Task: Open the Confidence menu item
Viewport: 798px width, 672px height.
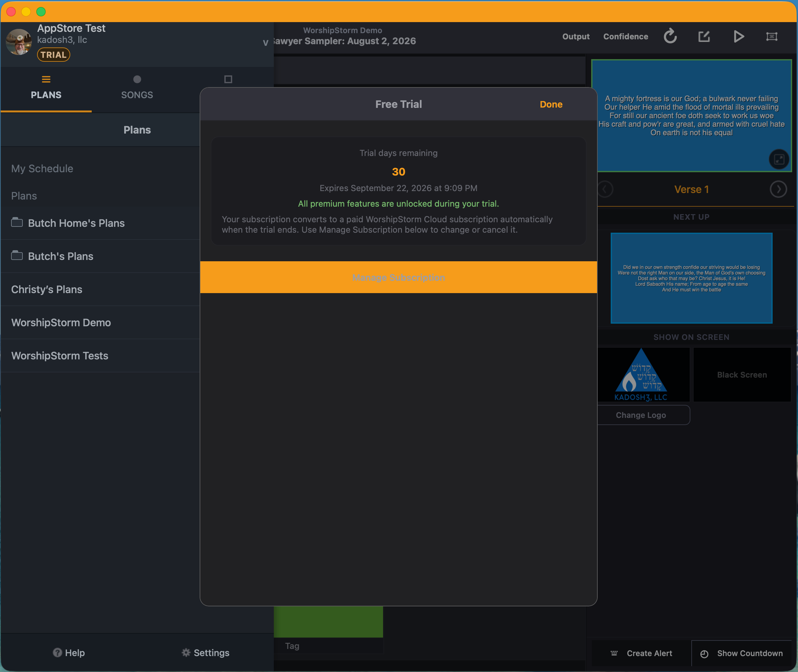Action: 625,37
